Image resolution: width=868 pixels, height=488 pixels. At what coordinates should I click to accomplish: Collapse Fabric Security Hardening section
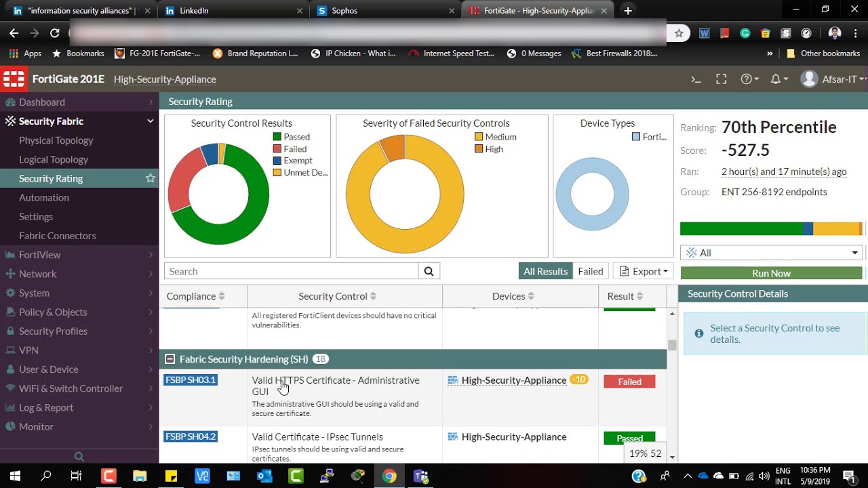(170, 359)
